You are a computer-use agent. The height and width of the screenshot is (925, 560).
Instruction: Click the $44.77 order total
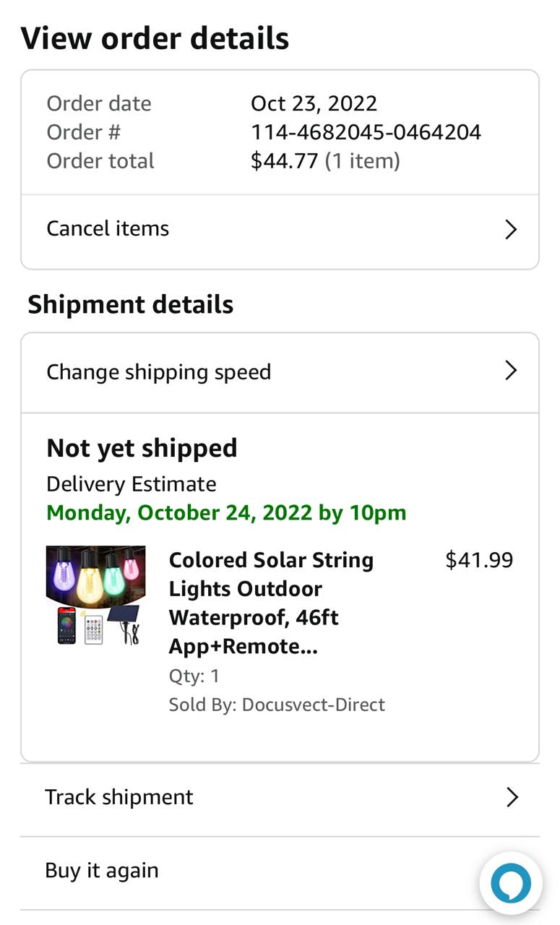tap(285, 160)
